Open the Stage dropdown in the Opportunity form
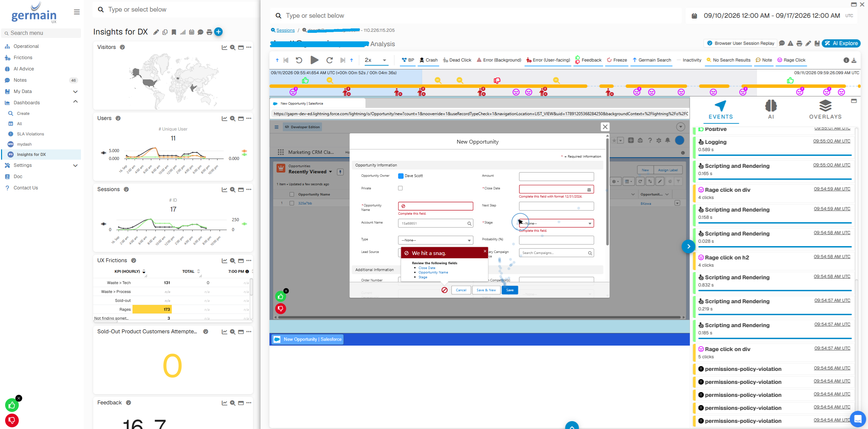The height and width of the screenshot is (429, 868). tap(556, 224)
